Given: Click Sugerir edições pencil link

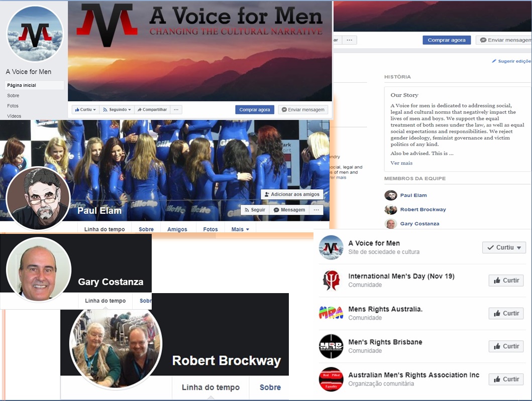Looking at the screenshot, I should click(511, 61).
